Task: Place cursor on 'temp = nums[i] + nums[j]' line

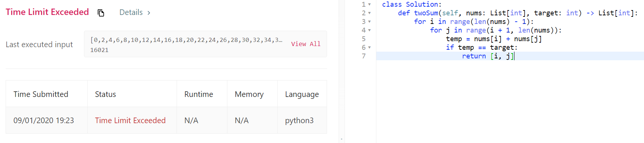Action: (494, 39)
